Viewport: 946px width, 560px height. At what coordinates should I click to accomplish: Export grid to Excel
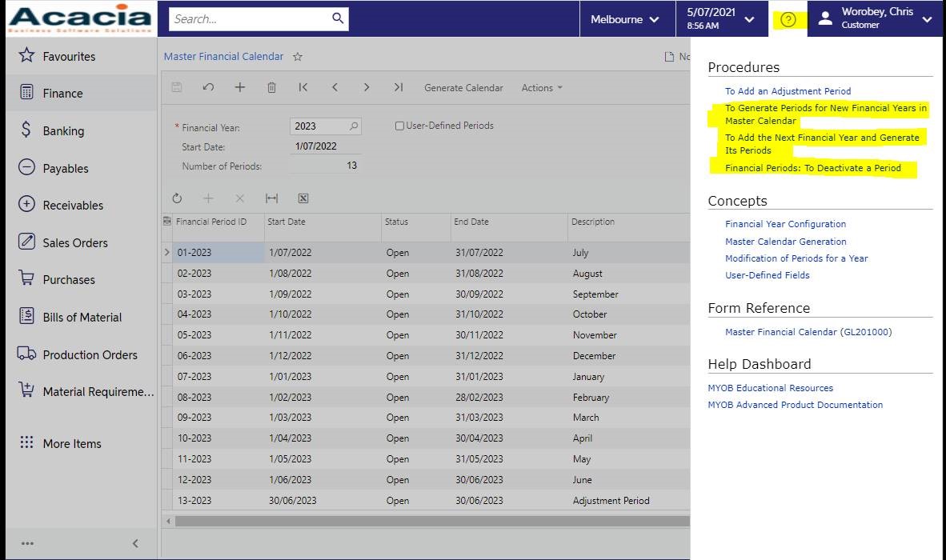pyautogui.click(x=303, y=198)
